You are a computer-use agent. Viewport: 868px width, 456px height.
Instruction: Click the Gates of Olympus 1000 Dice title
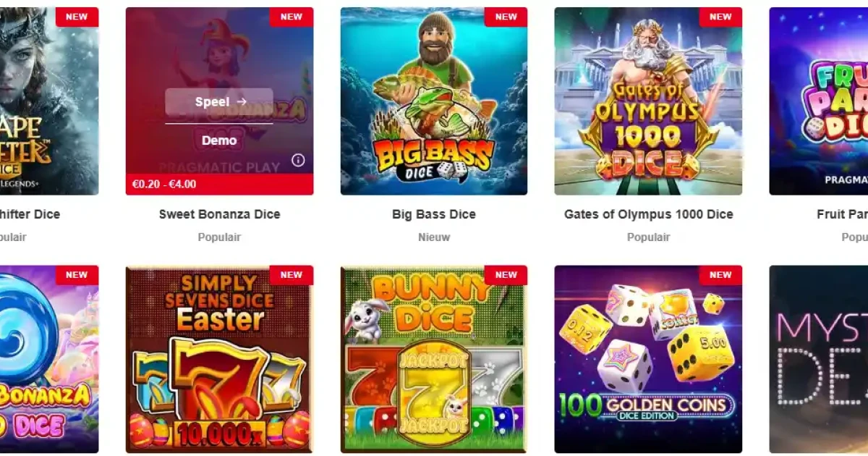click(648, 214)
